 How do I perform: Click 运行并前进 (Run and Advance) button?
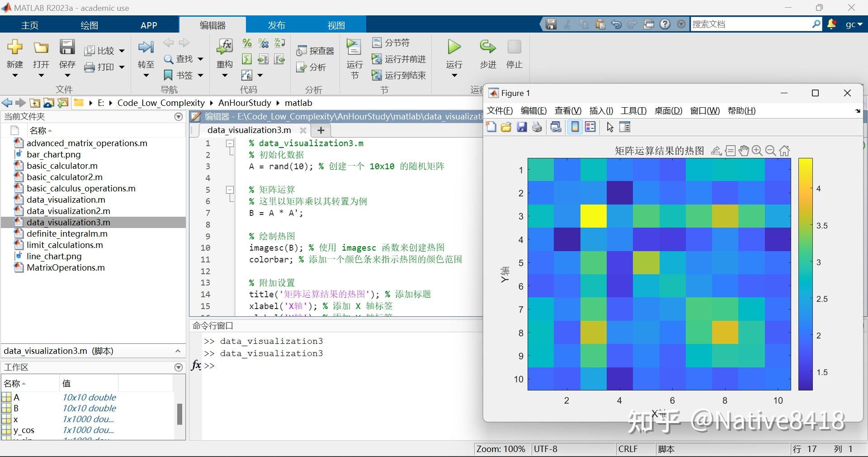pyautogui.click(x=399, y=59)
